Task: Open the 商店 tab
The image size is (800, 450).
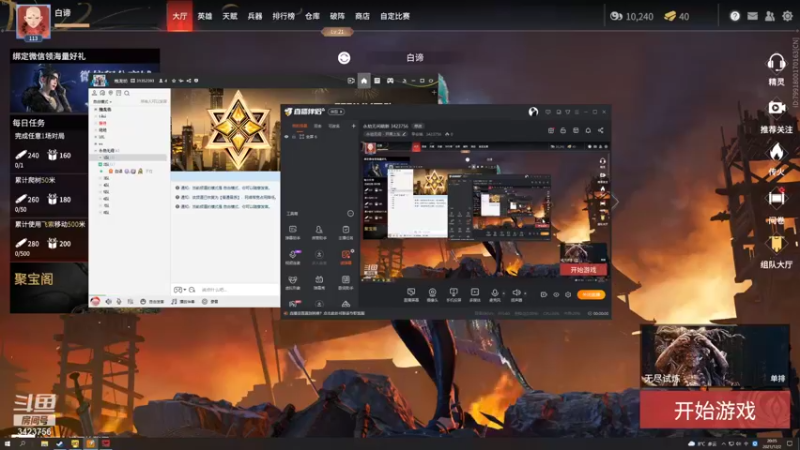Action: [x=362, y=16]
